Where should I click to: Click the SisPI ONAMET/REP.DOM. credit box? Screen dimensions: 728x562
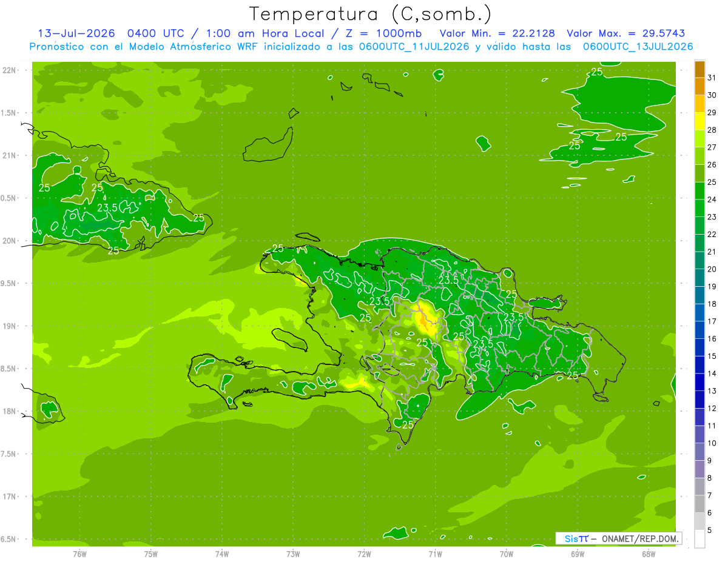[618, 538]
